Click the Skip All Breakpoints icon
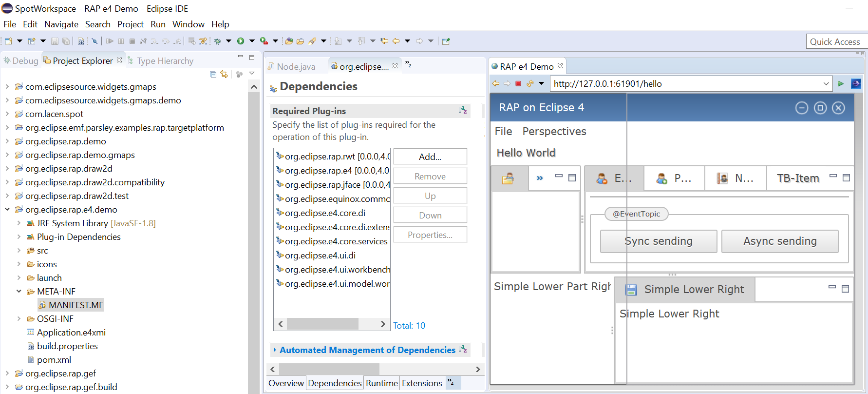868x394 pixels. (x=94, y=41)
